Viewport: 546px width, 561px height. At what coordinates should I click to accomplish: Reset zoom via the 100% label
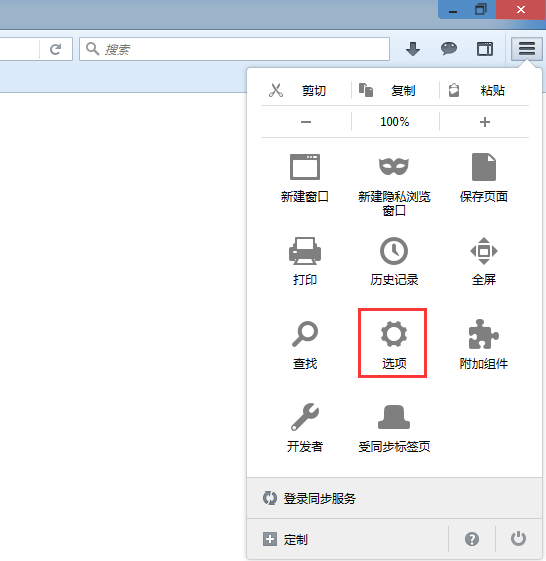[395, 122]
